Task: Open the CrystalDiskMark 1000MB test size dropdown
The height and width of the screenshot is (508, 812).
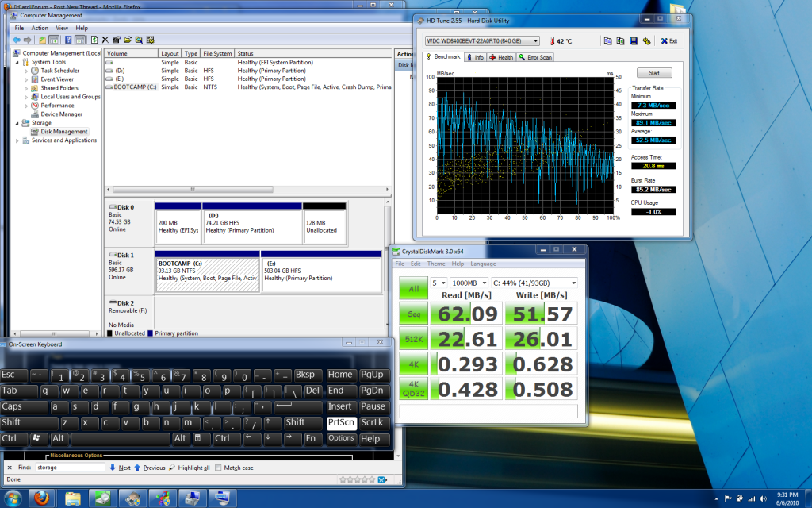Action: coord(469,283)
